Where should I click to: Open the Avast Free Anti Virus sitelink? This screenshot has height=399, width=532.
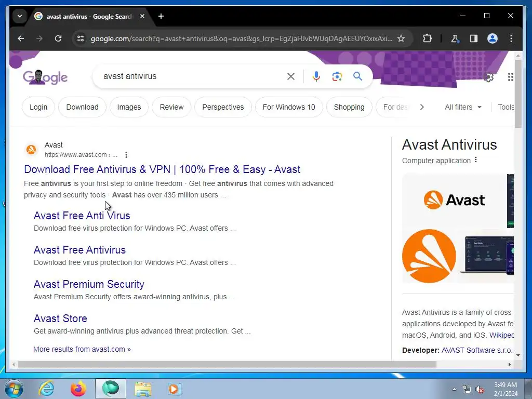coord(82,216)
